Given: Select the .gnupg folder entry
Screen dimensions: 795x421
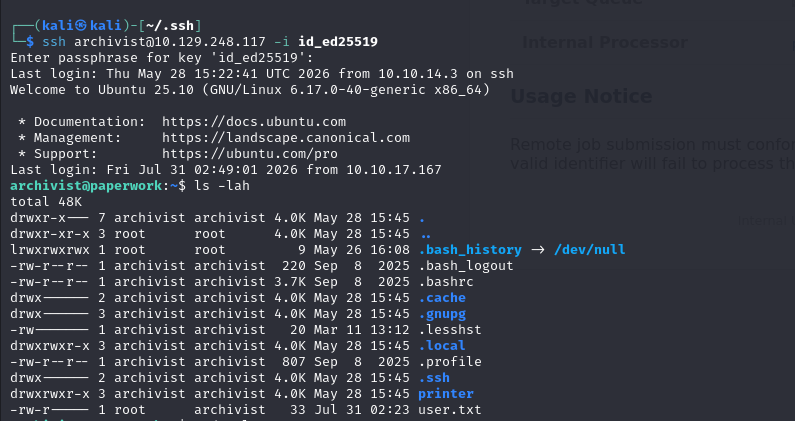Looking at the screenshot, I should click(x=442, y=314).
